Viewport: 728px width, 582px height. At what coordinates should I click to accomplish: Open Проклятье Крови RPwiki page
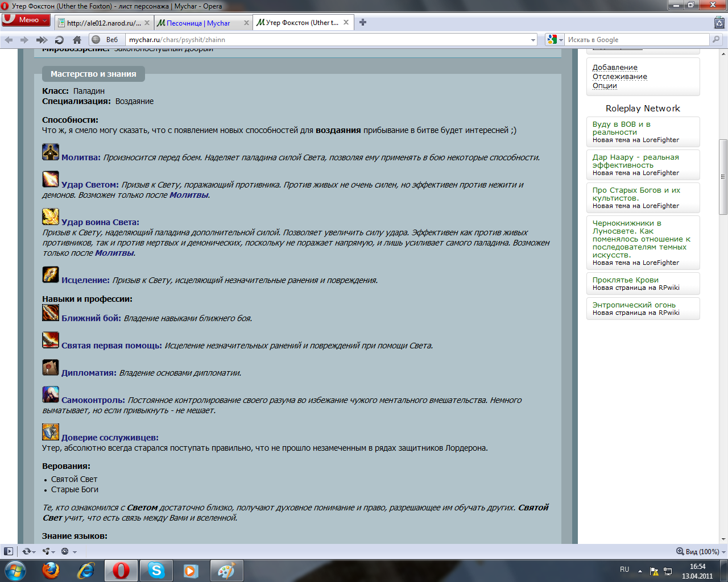pyautogui.click(x=626, y=280)
